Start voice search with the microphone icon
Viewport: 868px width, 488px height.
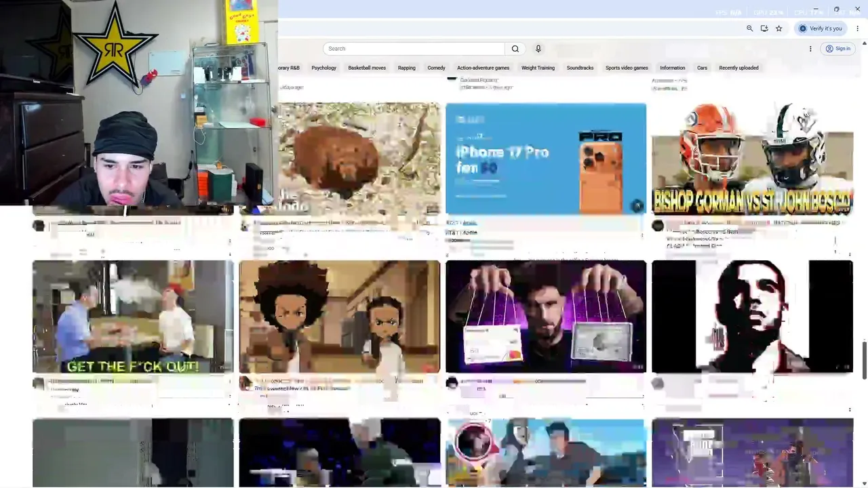538,49
